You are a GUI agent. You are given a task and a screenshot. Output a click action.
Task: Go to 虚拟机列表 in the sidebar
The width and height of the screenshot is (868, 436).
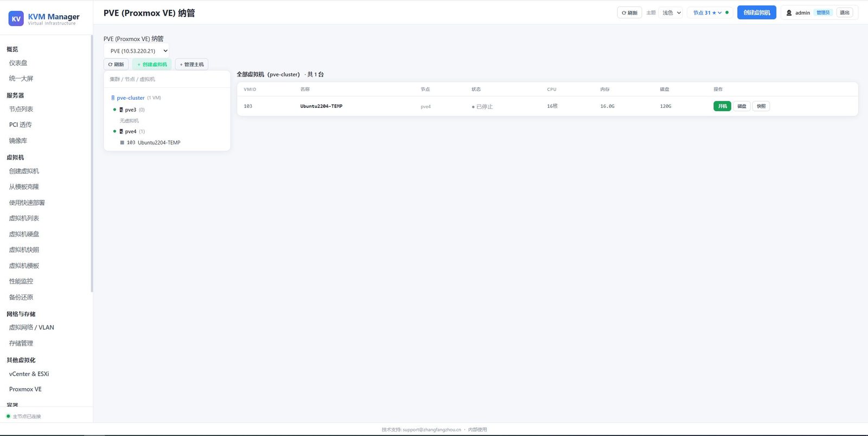click(24, 218)
